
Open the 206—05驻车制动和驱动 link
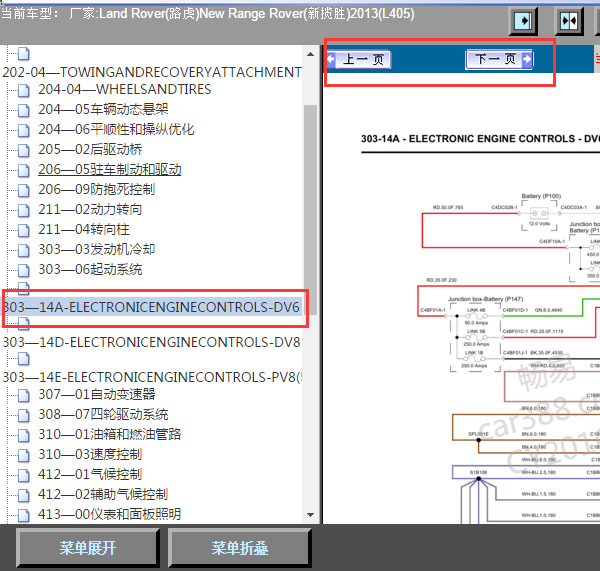pos(109,169)
